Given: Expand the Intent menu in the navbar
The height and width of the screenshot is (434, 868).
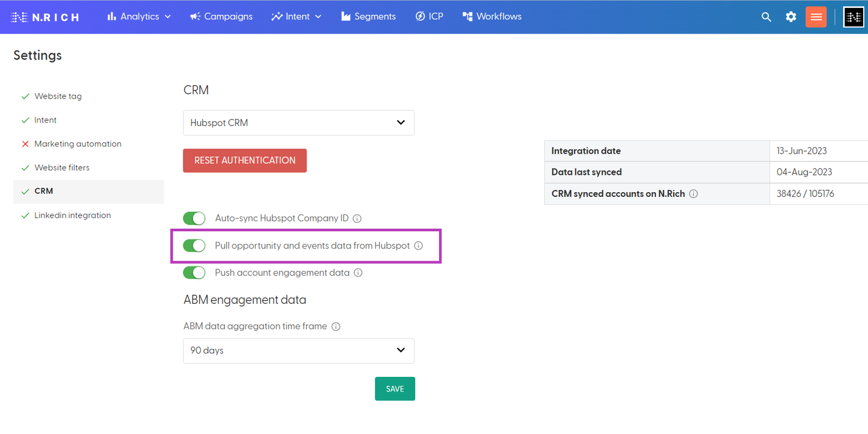Looking at the screenshot, I should 296,16.
